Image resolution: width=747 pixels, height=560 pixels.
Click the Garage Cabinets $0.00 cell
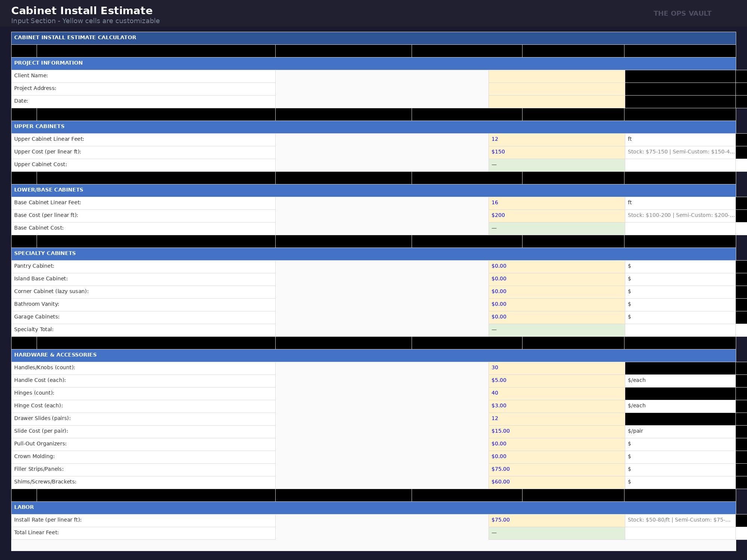pos(557,318)
